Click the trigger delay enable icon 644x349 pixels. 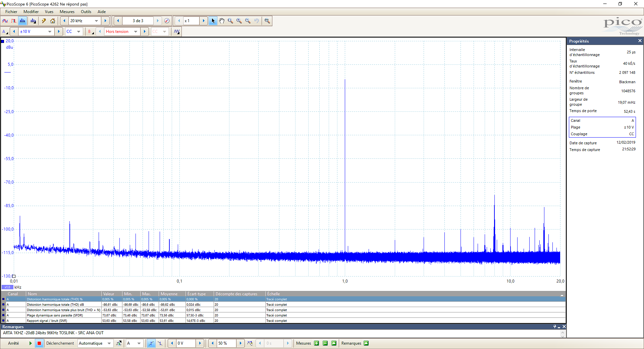click(250, 343)
